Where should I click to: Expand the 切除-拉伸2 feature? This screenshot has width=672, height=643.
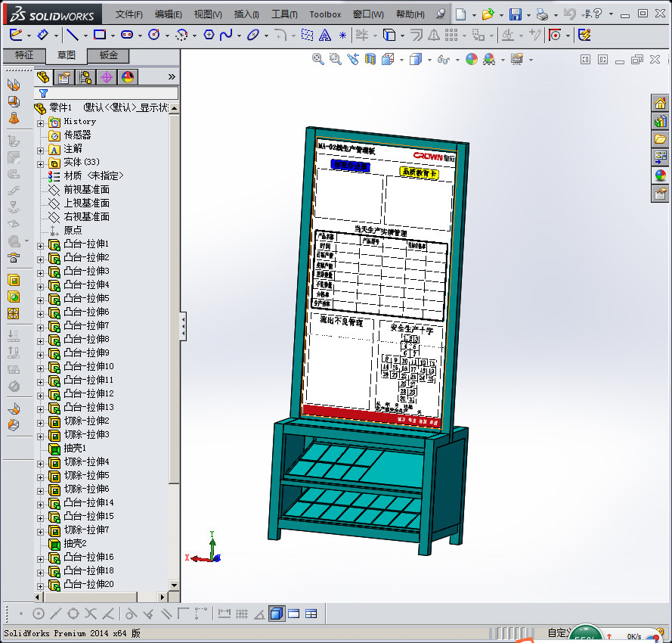click(40, 423)
